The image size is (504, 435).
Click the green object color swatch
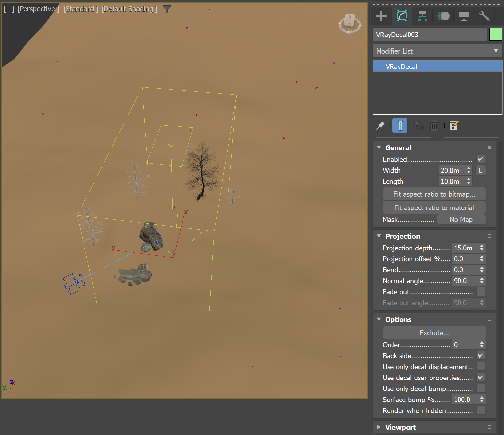(x=495, y=34)
